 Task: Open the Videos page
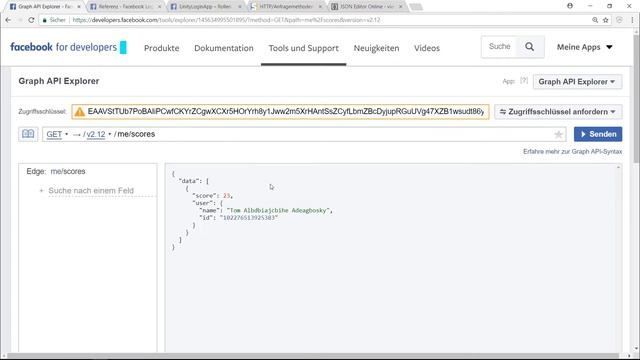click(x=427, y=48)
